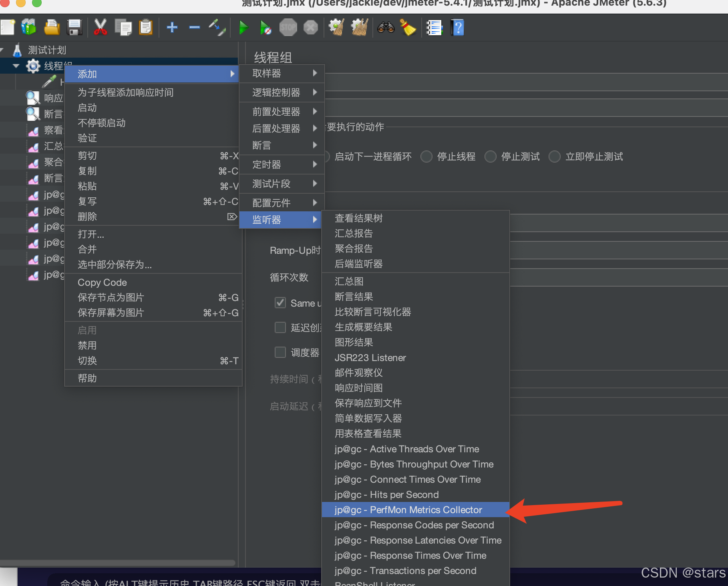This screenshot has height=586, width=728.
Task: Click the Search binoculars icon
Action: 386,28
